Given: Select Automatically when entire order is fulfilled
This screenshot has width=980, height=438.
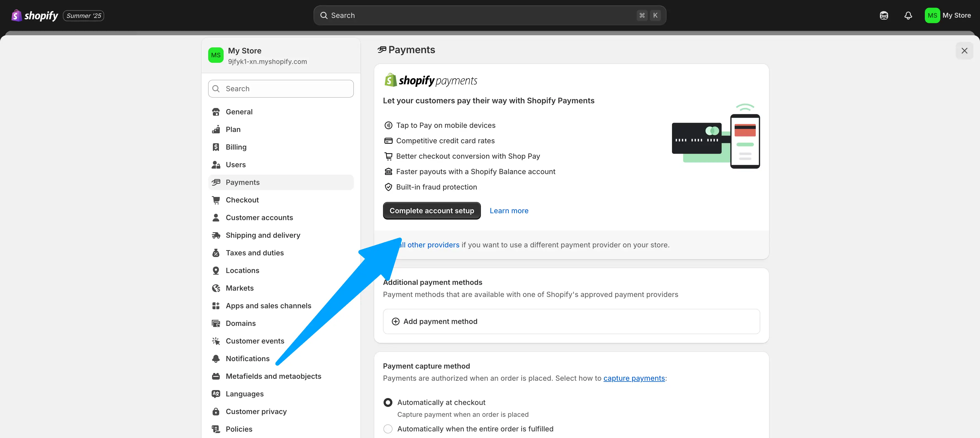Looking at the screenshot, I should tap(388, 429).
